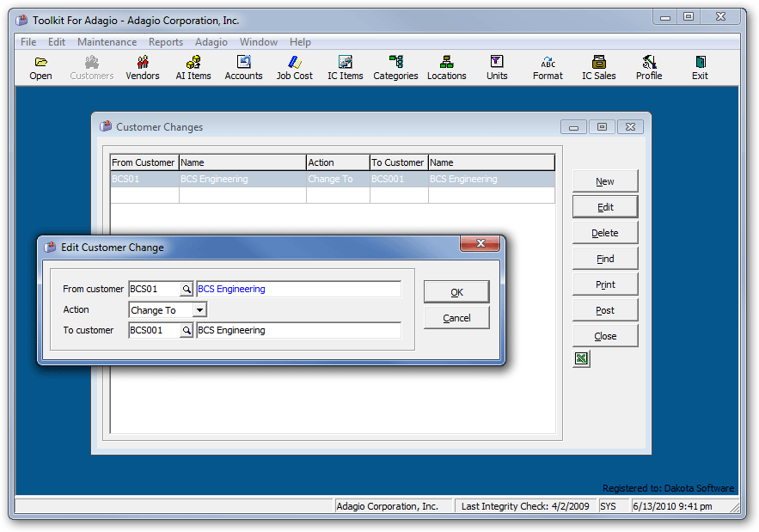Click Last Integrity Check status bar entry
759x532 pixels.
(x=525, y=506)
